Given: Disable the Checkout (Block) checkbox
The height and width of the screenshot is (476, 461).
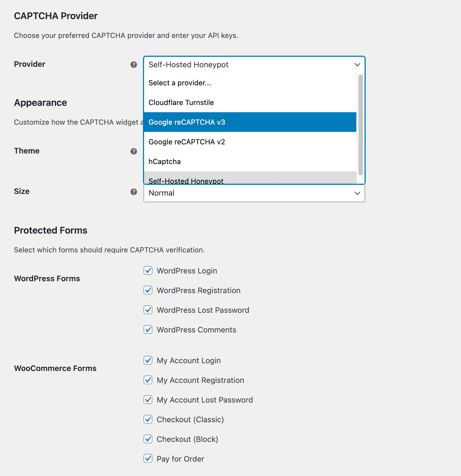Looking at the screenshot, I should click(x=148, y=439).
